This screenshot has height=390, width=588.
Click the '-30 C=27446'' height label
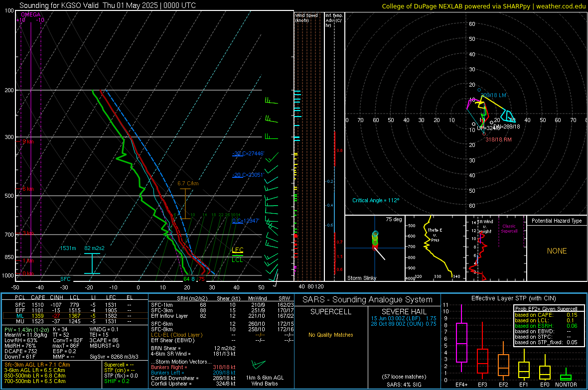click(248, 153)
